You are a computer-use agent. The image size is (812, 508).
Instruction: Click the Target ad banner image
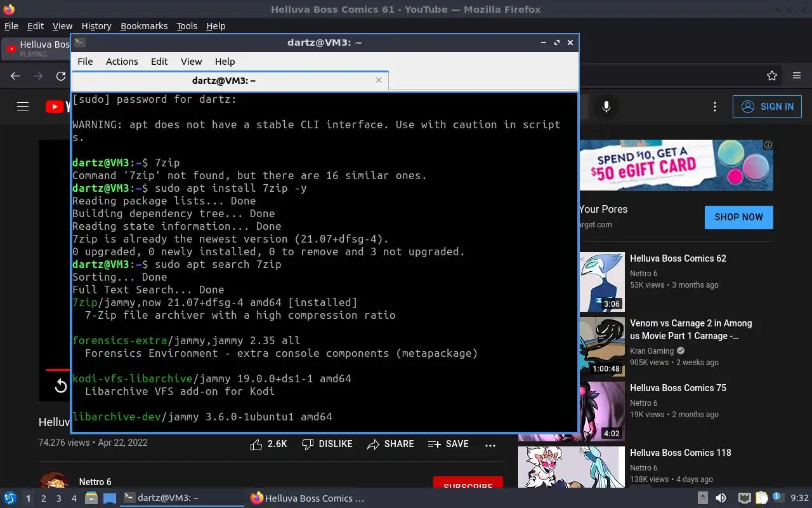tap(676, 165)
